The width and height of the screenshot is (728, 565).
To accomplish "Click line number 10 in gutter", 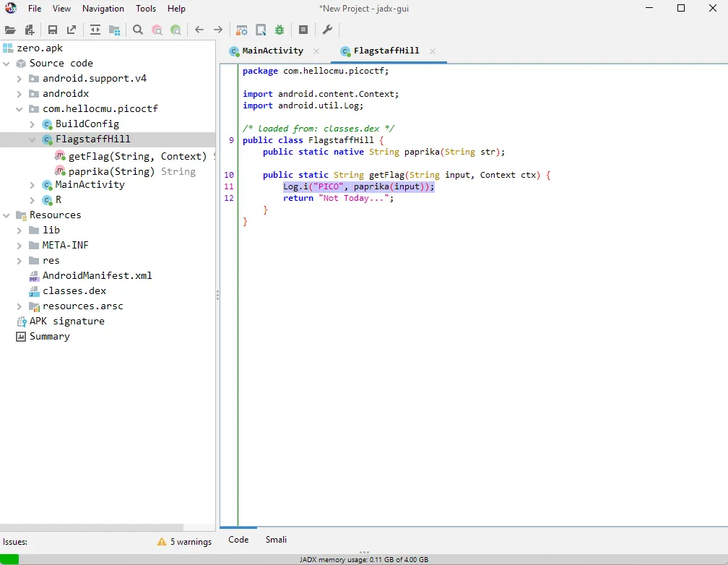I will (229, 175).
